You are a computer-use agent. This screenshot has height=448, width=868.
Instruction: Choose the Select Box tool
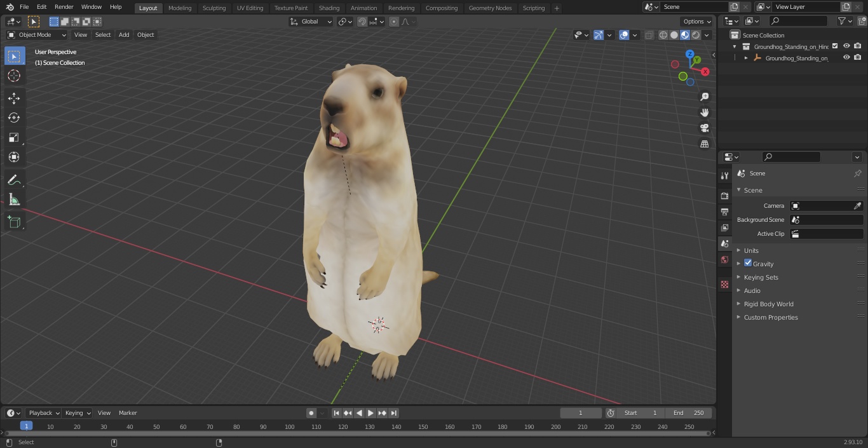tap(14, 56)
